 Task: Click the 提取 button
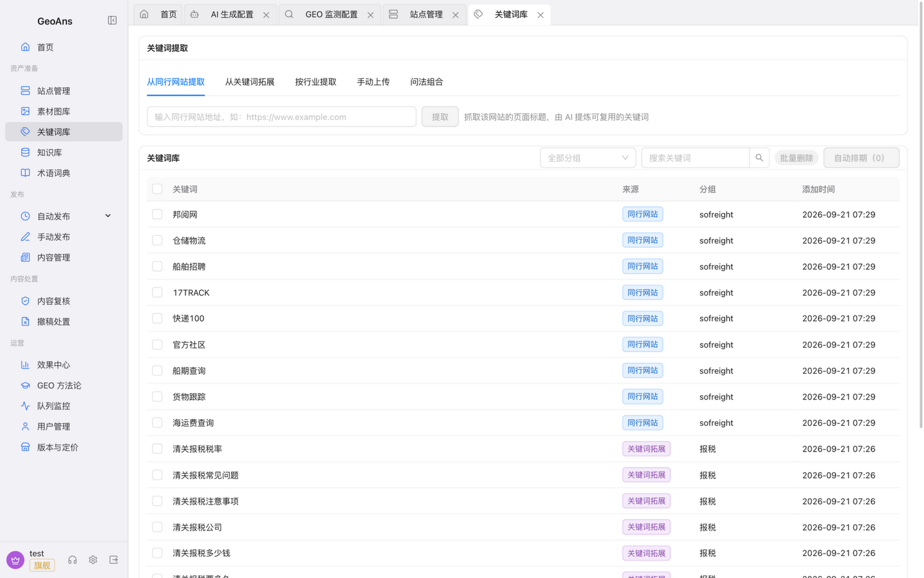(x=440, y=117)
